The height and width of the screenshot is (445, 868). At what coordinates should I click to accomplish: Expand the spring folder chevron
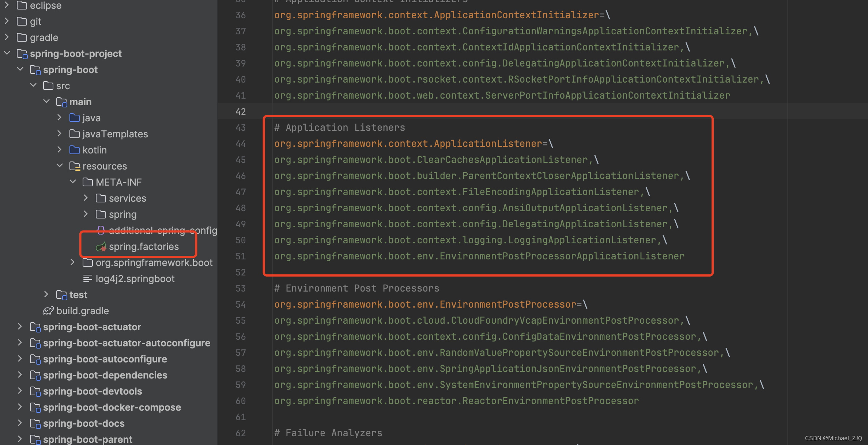click(x=86, y=214)
